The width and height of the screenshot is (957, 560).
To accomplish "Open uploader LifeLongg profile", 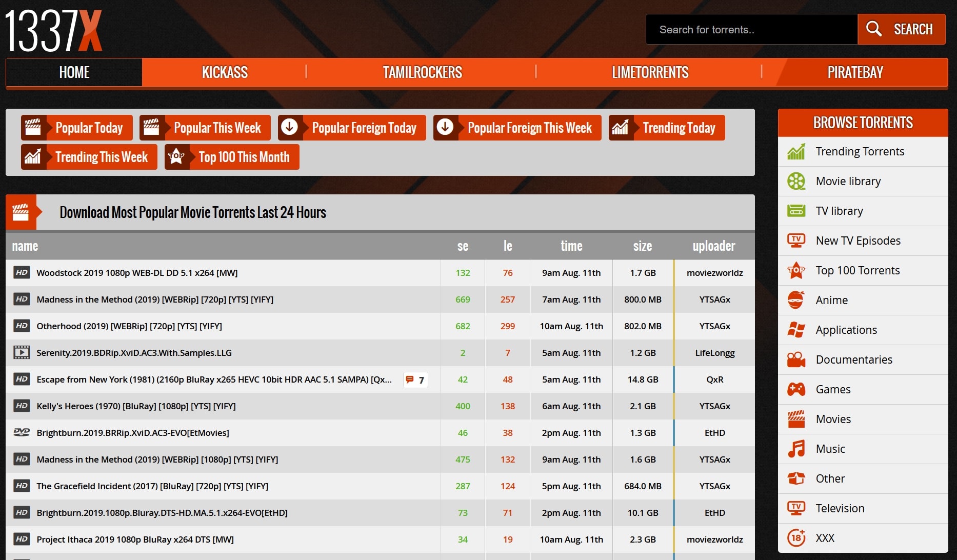I will pos(714,353).
